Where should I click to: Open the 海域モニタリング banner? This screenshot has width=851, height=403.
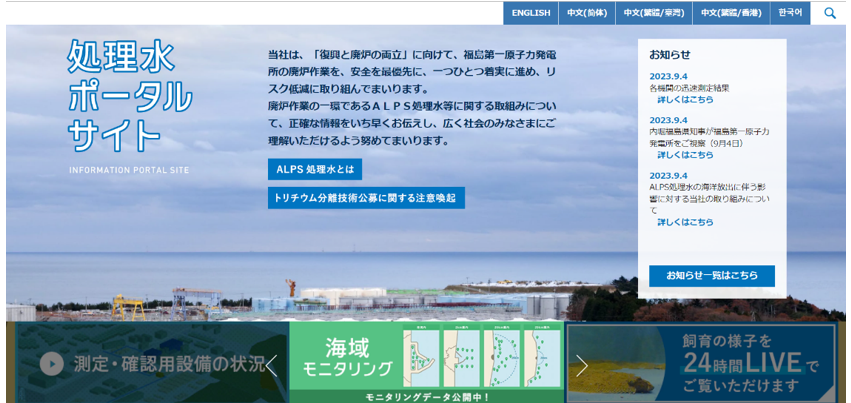pyautogui.click(x=427, y=362)
